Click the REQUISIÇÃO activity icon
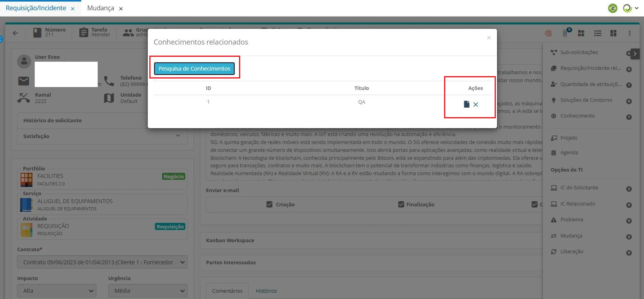This screenshot has width=644, height=299. 26,230
